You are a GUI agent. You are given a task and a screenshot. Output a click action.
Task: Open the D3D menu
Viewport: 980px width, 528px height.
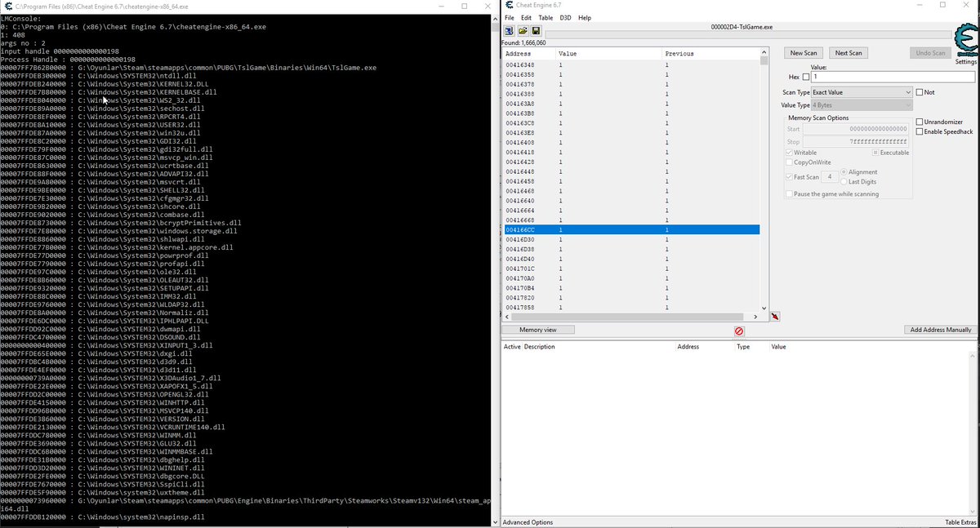(565, 18)
